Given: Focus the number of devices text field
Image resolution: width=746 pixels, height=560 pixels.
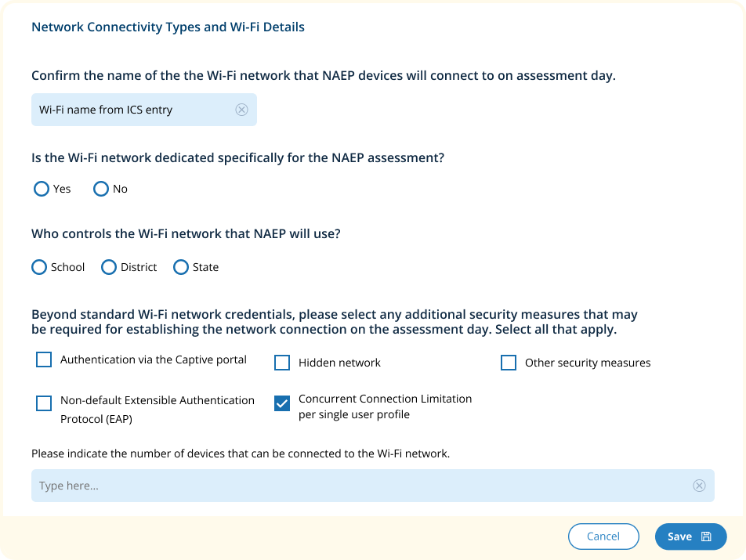Looking at the screenshot, I should coord(360,486).
